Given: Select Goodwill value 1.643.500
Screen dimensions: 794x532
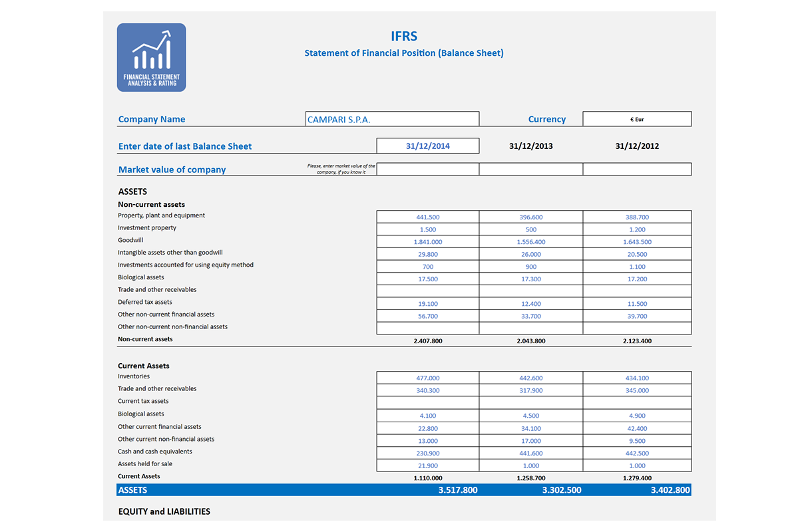Looking at the screenshot, I should tap(637, 242).
